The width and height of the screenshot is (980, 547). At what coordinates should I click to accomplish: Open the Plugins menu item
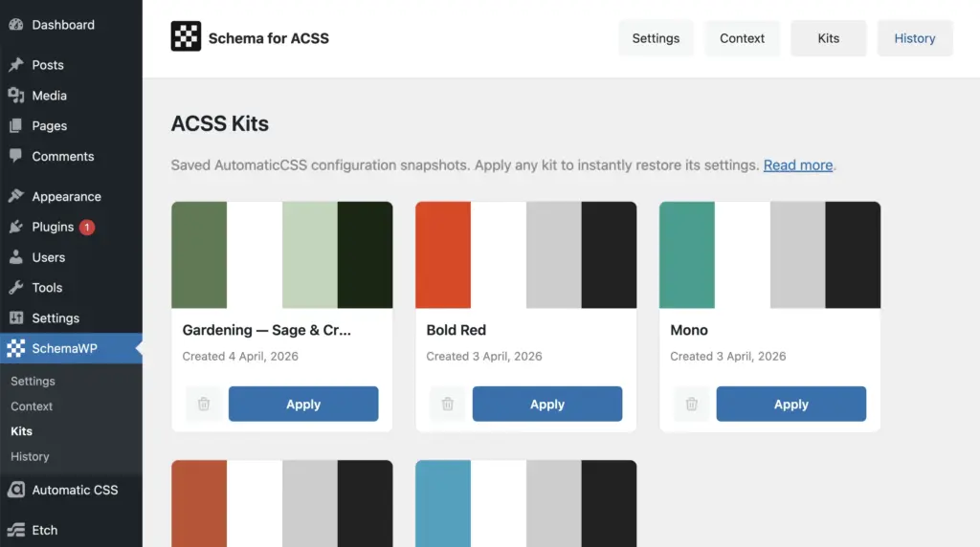[71, 227]
